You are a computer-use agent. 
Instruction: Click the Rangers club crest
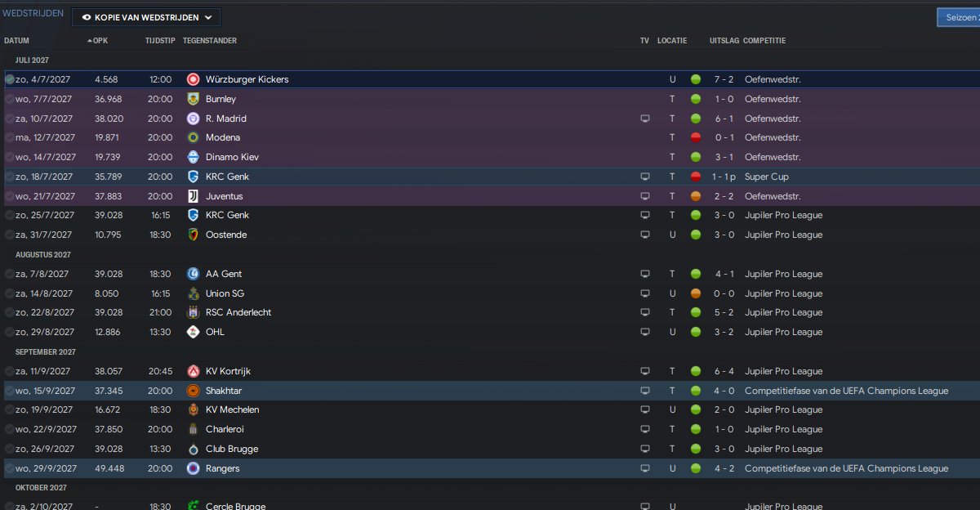pos(193,468)
